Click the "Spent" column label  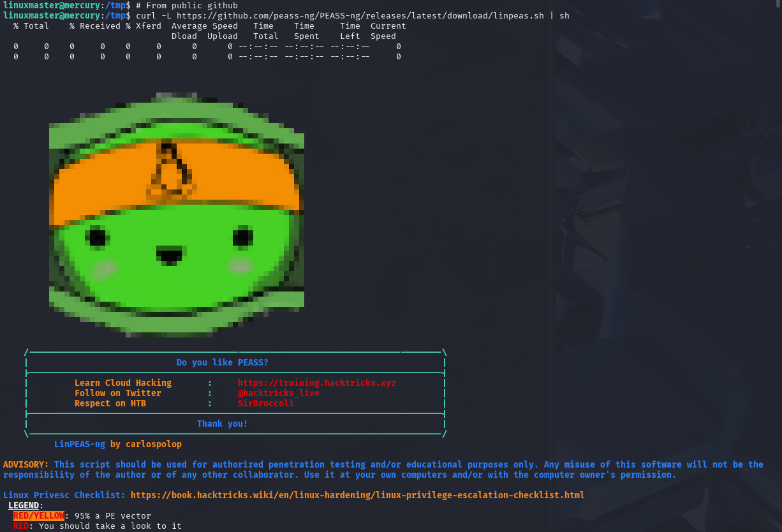(307, 36)
